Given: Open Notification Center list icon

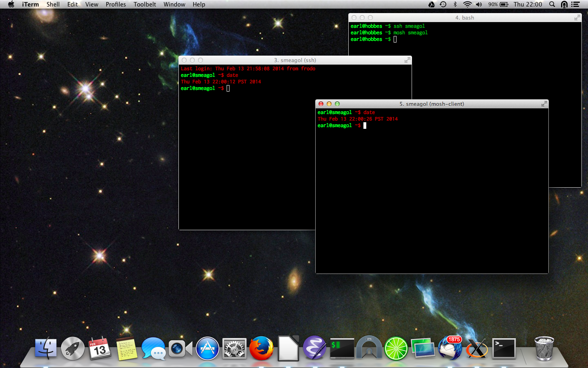Looking at the screenshot, I should click(x=576, y=4).
